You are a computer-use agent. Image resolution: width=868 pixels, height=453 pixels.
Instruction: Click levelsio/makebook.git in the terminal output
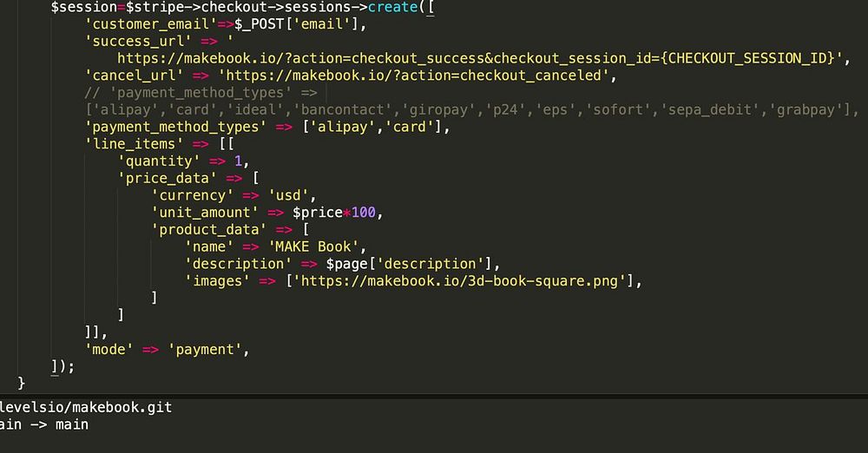click(86, 408)
